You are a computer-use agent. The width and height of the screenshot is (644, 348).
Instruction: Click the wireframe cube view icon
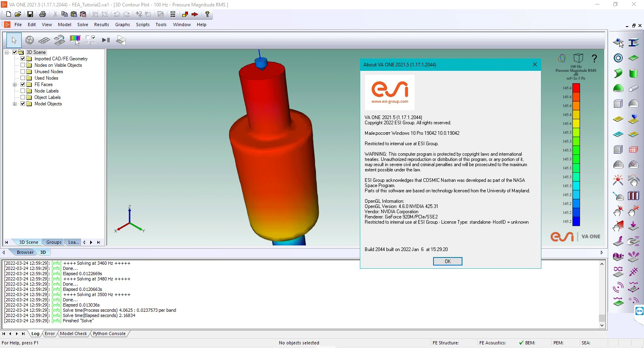point(578,58)
